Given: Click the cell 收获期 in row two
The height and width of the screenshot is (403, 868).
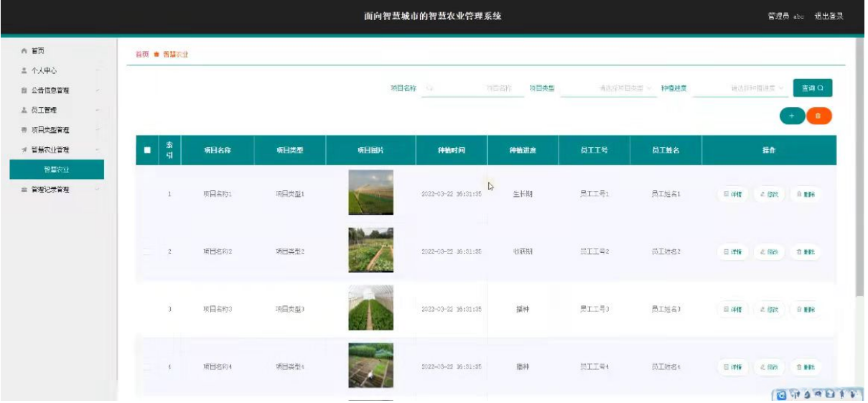Looking at the screenshot, I should 522,252.
